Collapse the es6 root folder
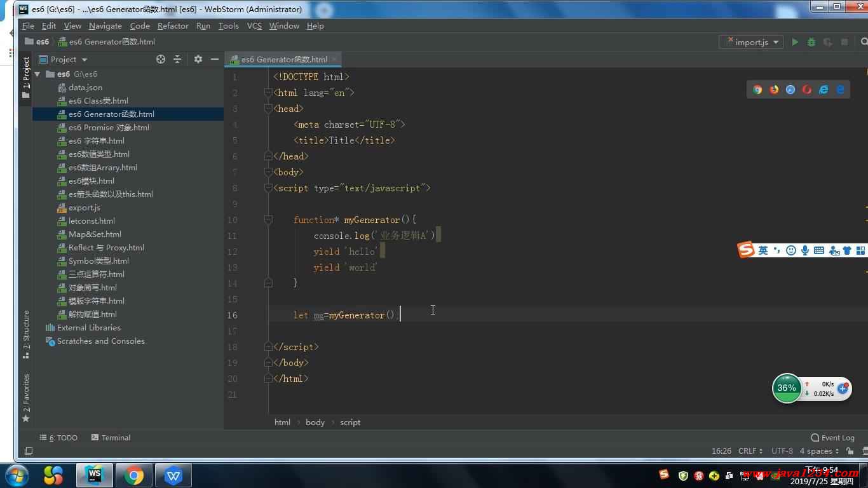This screenshot has width=868, height=488. click(38, 74)
